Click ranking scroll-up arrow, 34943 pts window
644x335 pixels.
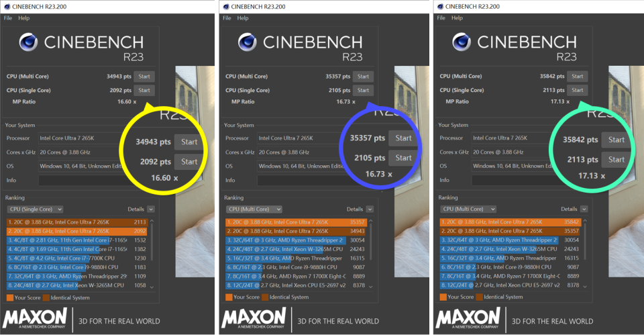pos(152,221)
